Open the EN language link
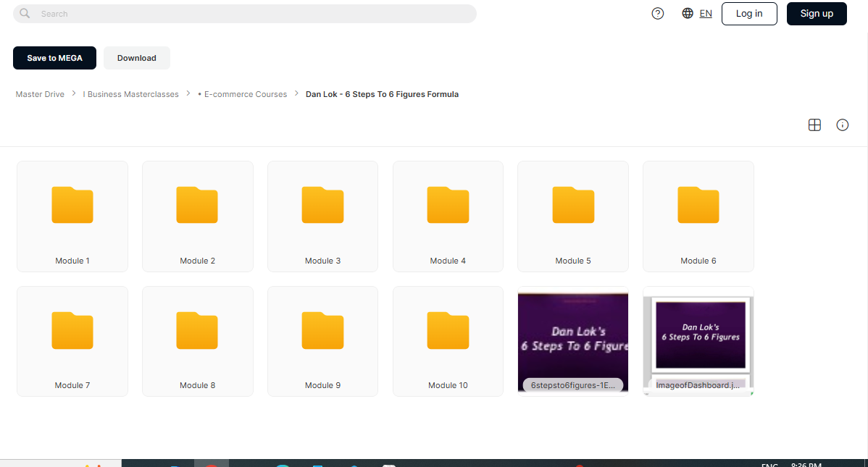 coord(706,13)
